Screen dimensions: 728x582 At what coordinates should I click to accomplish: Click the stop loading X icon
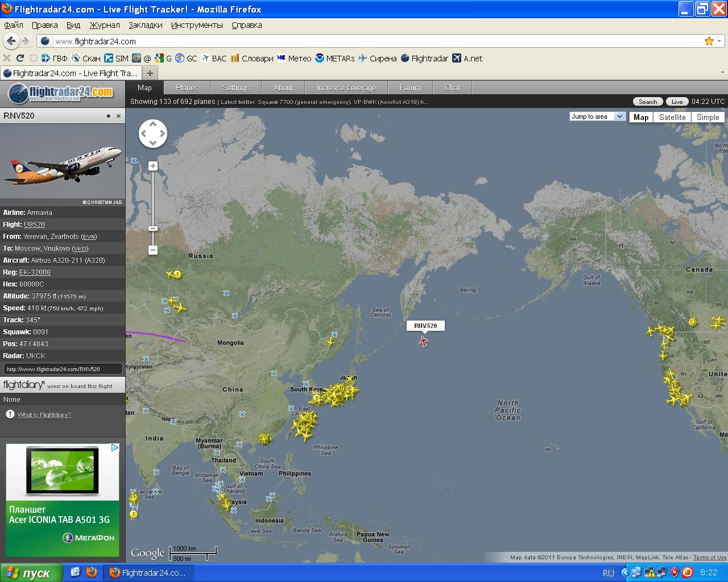click(x=7, y=58)
